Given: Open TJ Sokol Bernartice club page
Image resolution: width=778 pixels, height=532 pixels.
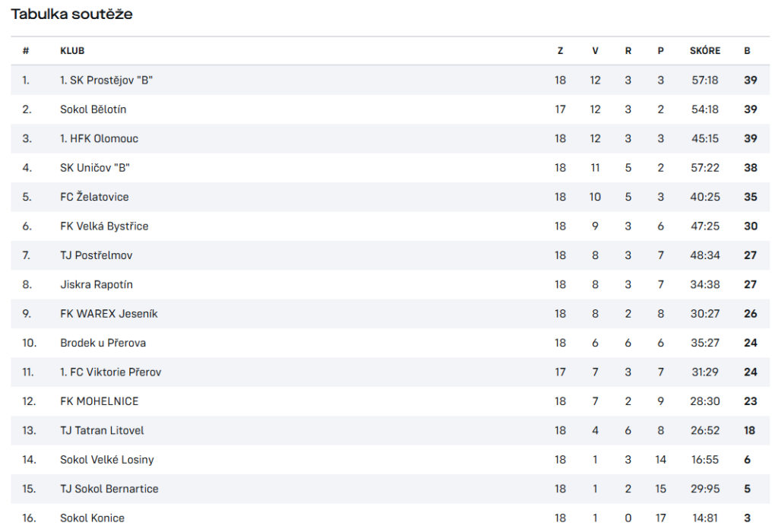Looking at the screenshot, I should (109, 489).
